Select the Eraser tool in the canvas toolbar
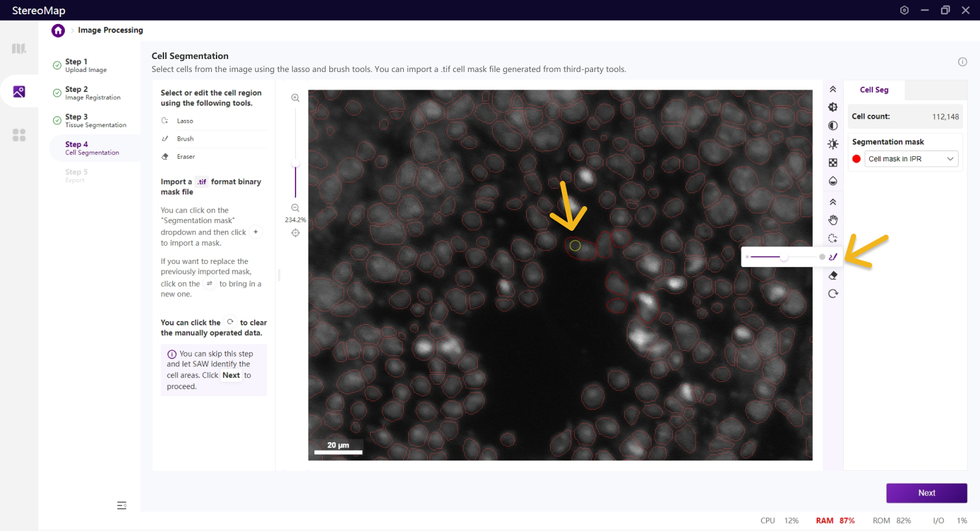This screenshot has width=980, height=531. [x=833, y=276]
